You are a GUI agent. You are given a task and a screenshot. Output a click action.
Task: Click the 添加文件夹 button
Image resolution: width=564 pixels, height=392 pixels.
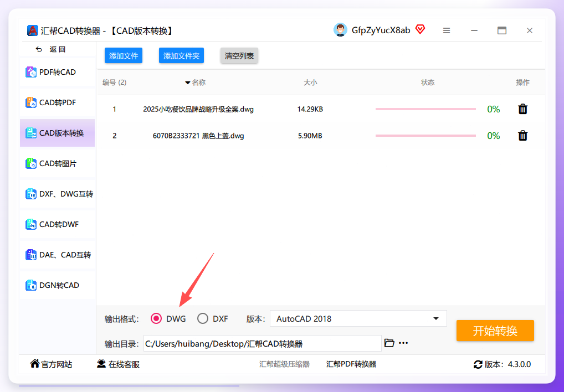pos(181,56)
